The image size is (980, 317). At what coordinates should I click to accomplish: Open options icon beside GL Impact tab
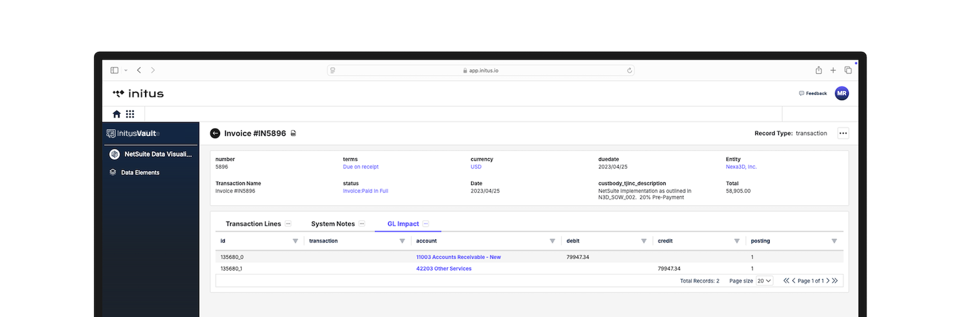426,224
